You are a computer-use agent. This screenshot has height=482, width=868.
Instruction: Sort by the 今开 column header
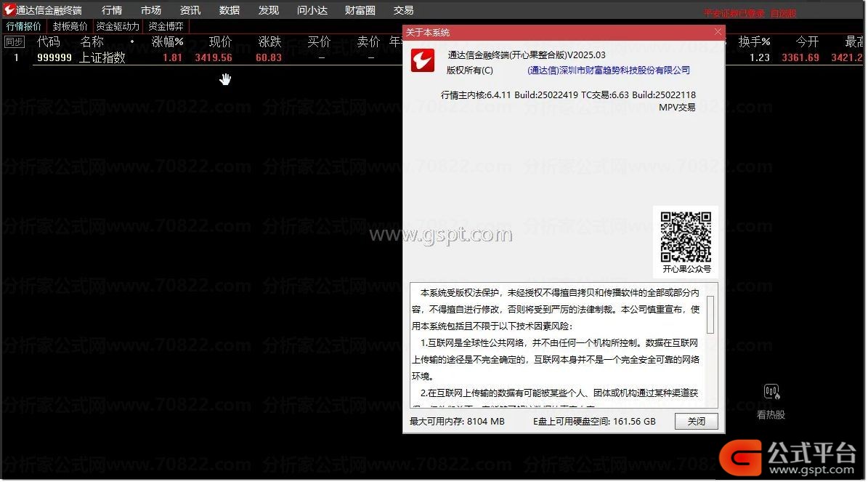click(807, 41)
